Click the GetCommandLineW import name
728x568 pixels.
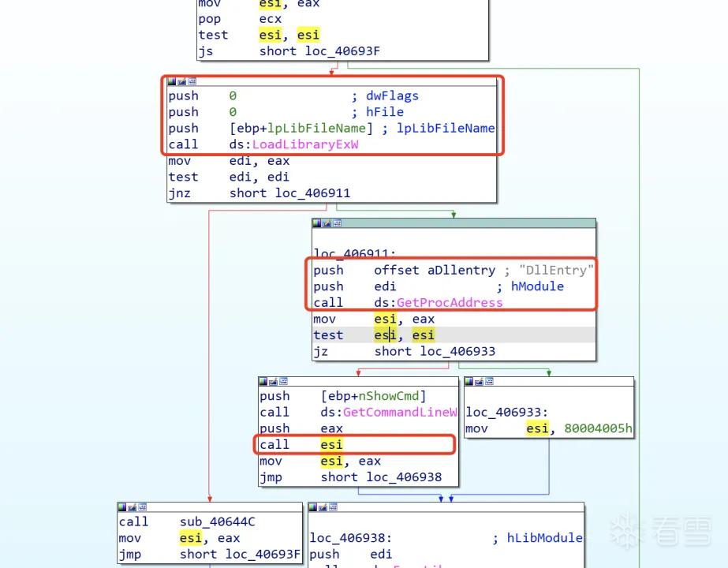400,413
